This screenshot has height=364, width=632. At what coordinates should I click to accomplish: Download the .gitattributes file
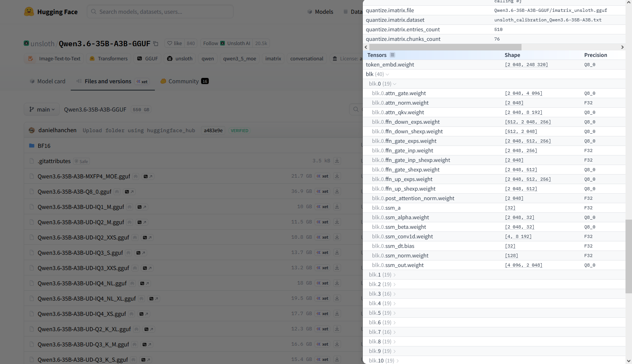point(337,161)
